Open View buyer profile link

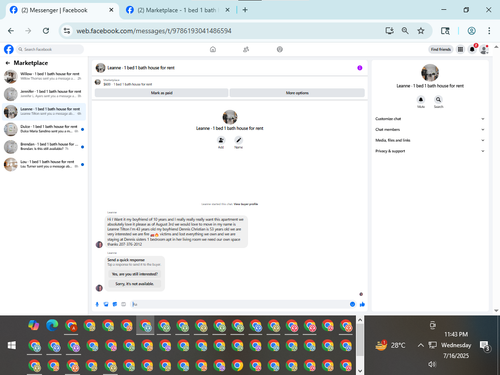(246, 204)
